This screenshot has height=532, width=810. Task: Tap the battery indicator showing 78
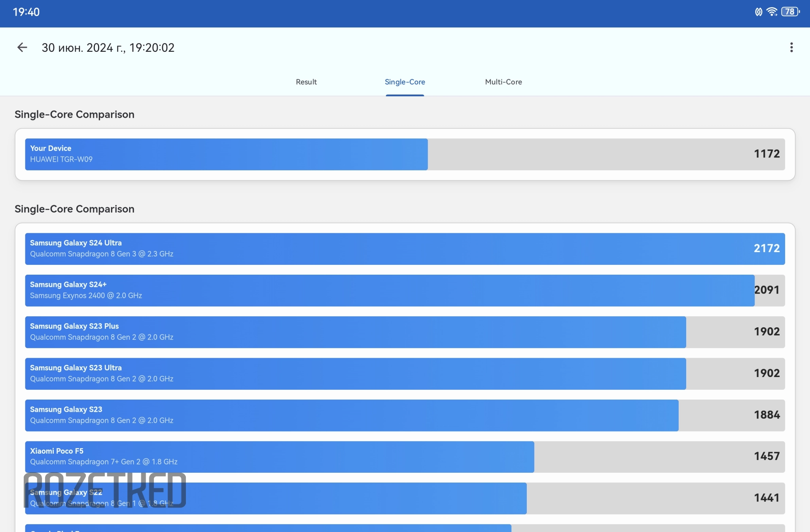[790, 11]
